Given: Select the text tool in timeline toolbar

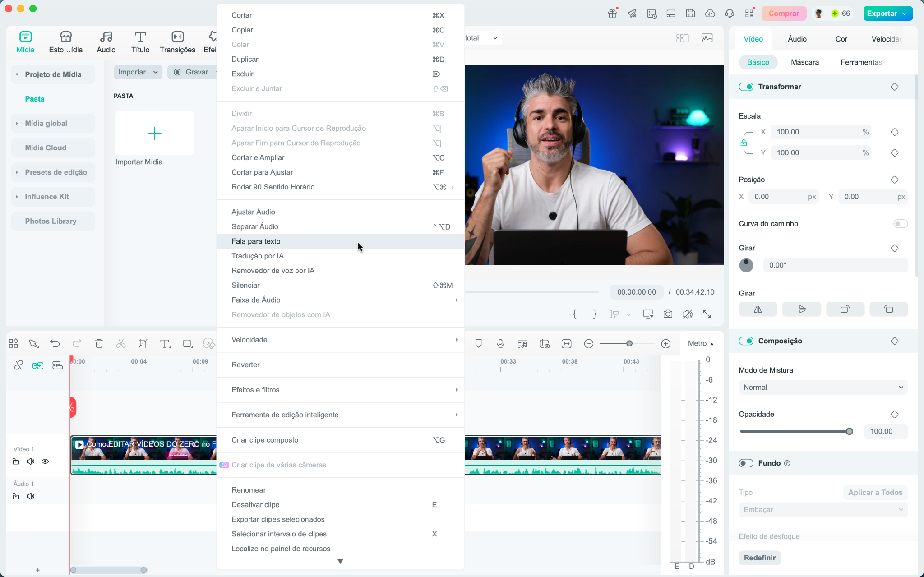Looking at the screenshot, I should pos(166,344).
